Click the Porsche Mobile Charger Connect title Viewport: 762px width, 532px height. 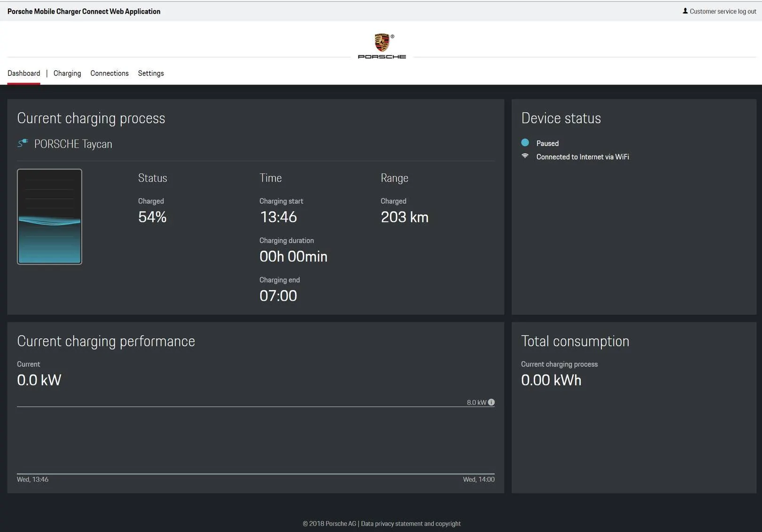point(84,11)
